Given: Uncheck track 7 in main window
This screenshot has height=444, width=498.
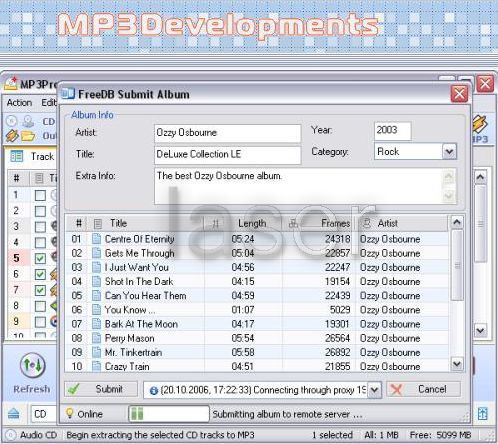Looking at the screenshot, I should [40, 290].
